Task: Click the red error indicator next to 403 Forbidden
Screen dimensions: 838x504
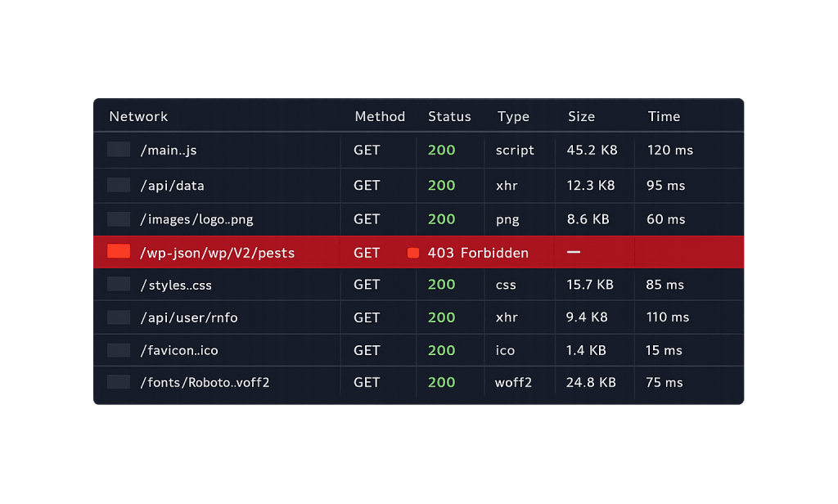Action: (413, 253)
